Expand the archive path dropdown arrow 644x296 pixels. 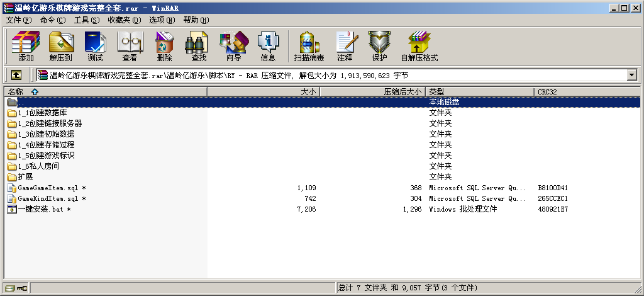tap(631, 76)
